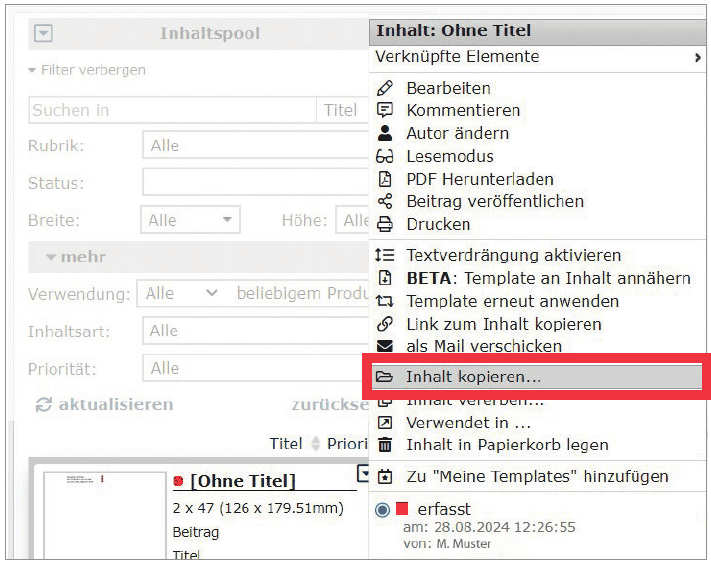
Task: Open the Verknüpfte Elemente submenu
Action: [537, 57]
